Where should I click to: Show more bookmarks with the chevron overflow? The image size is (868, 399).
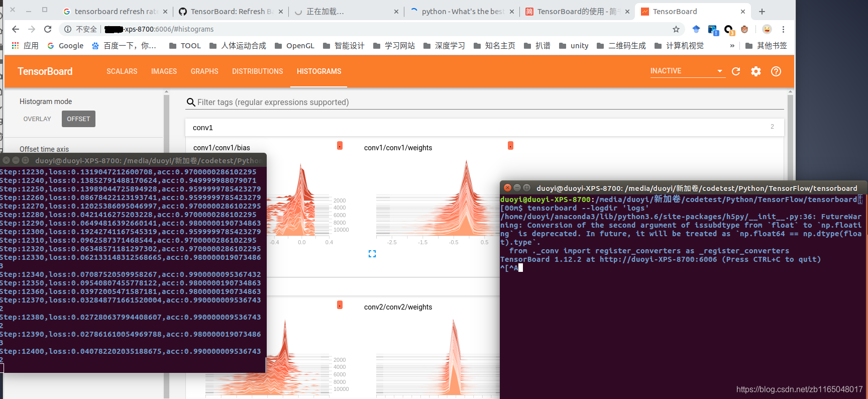pyautogui.click(x=732, y=46)
